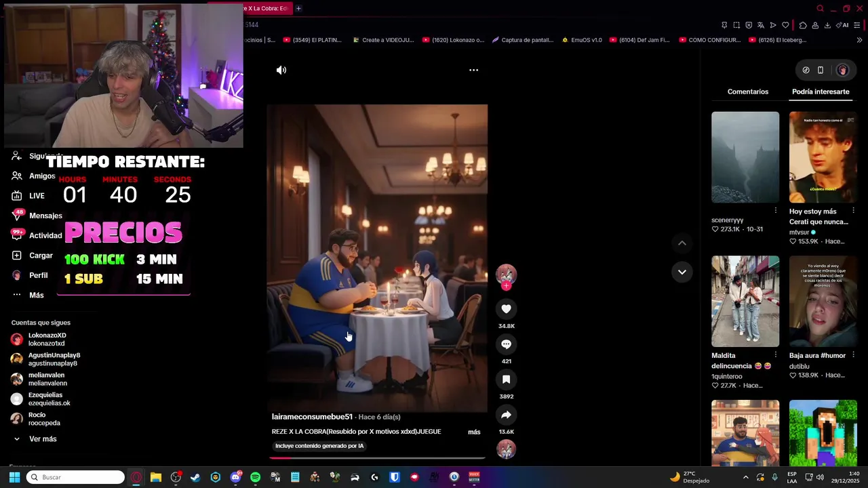Image resolution: width=868 pixels, height=488 pixels.
Task: Open the scenerryyy mountain video thumbnail
Action: pyautogui.click(x=745, y=157)
